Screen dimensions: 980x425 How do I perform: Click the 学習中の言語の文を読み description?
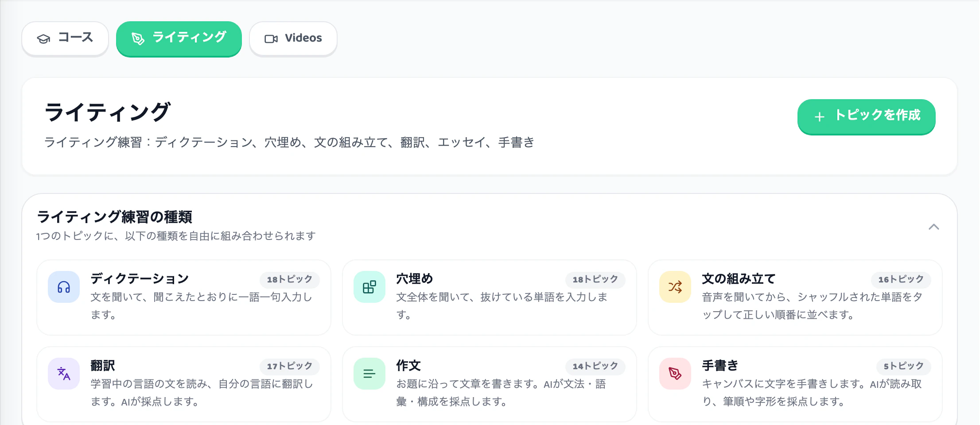click(202, 393)
